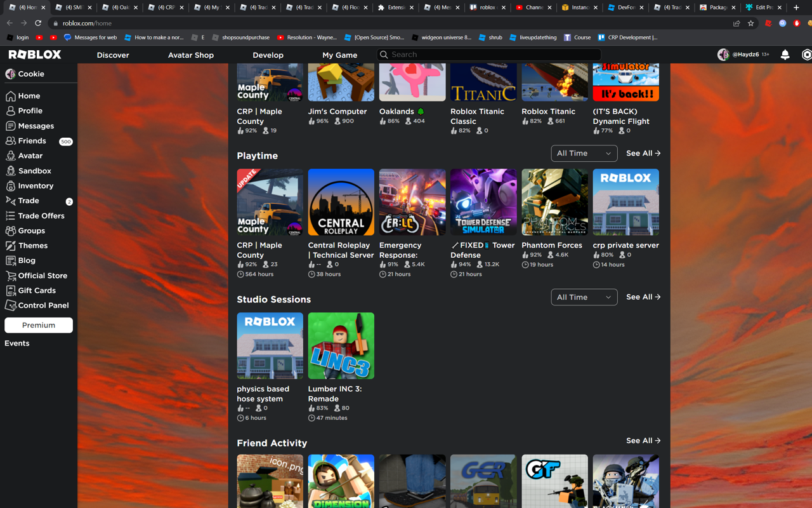Click the Friends 500 counter badge

[x=65, y=141]
